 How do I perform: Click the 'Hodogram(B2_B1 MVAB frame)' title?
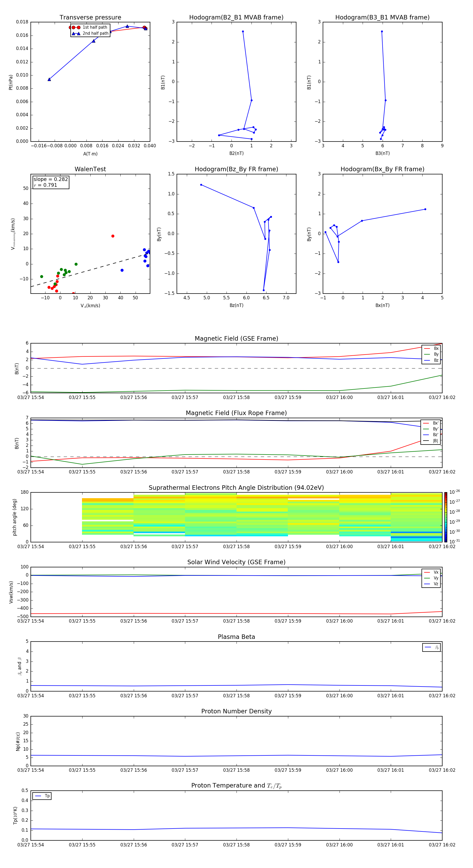point(236,18)
